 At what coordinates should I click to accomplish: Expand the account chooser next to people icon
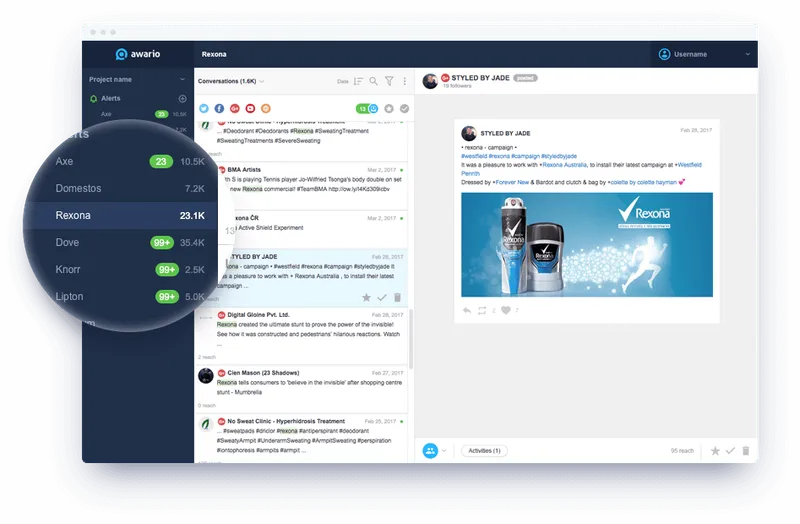point(444,451)
